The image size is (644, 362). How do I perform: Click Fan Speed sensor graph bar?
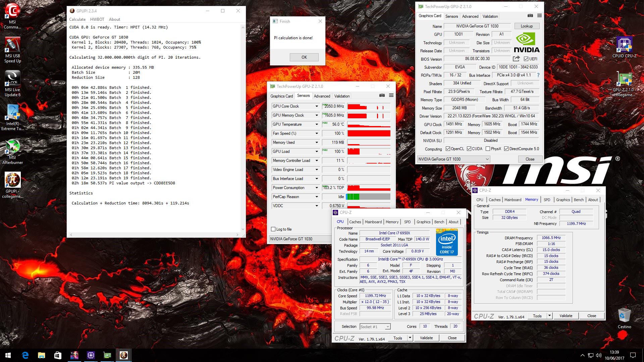(369, 133)
